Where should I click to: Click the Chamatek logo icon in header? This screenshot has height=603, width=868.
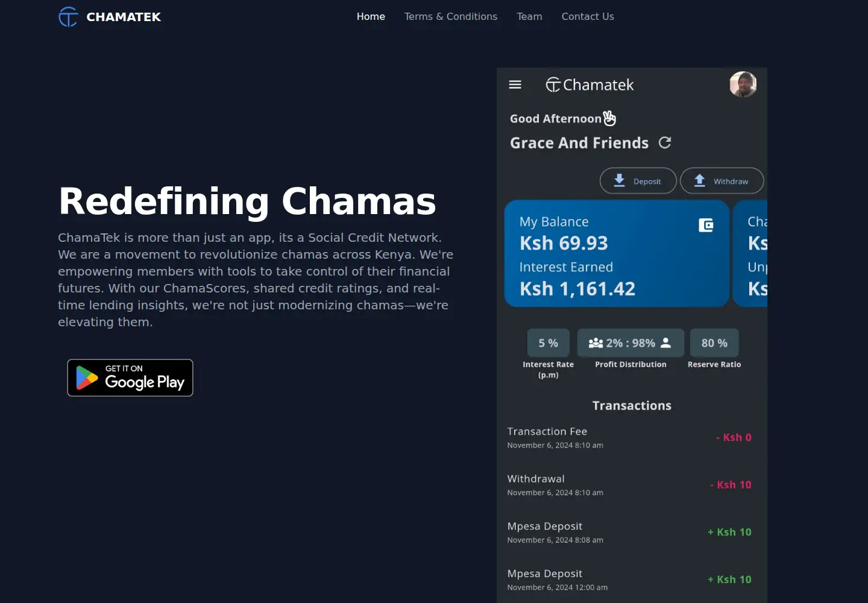[x=68, y=17]
